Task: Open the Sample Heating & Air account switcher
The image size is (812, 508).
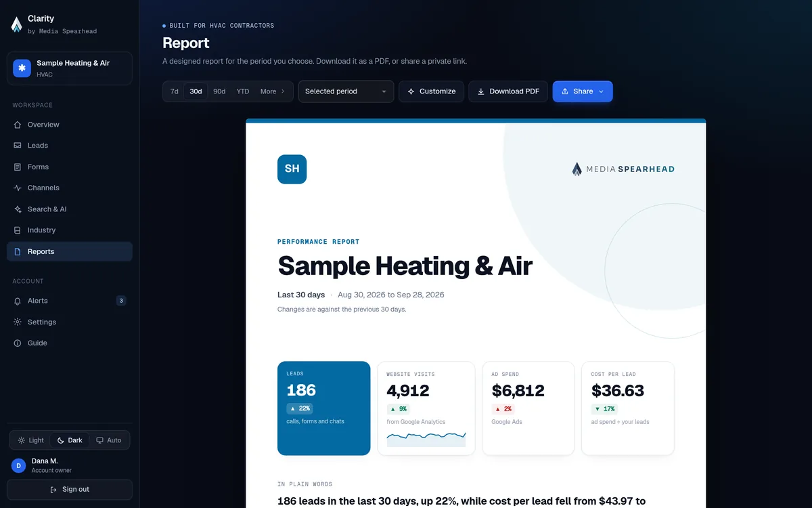Action: coord(70,68)
